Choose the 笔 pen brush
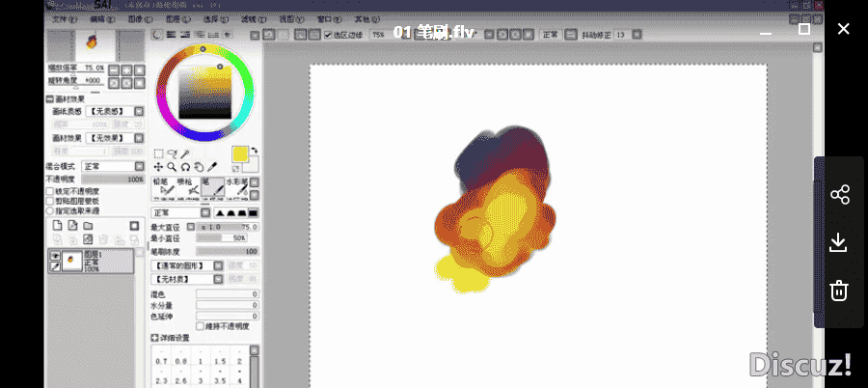868x388 pixels. (x=212, y=188)
